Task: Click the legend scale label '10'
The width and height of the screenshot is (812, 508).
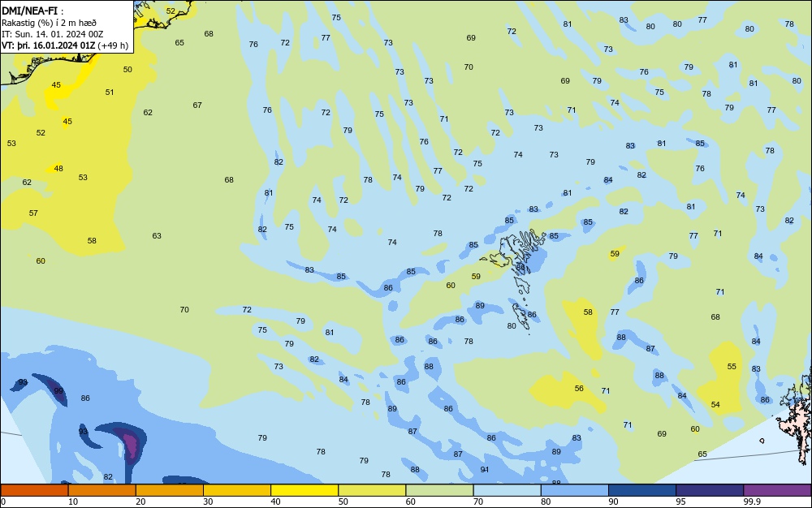Action: pyautogui.click(x=73, y=502)
